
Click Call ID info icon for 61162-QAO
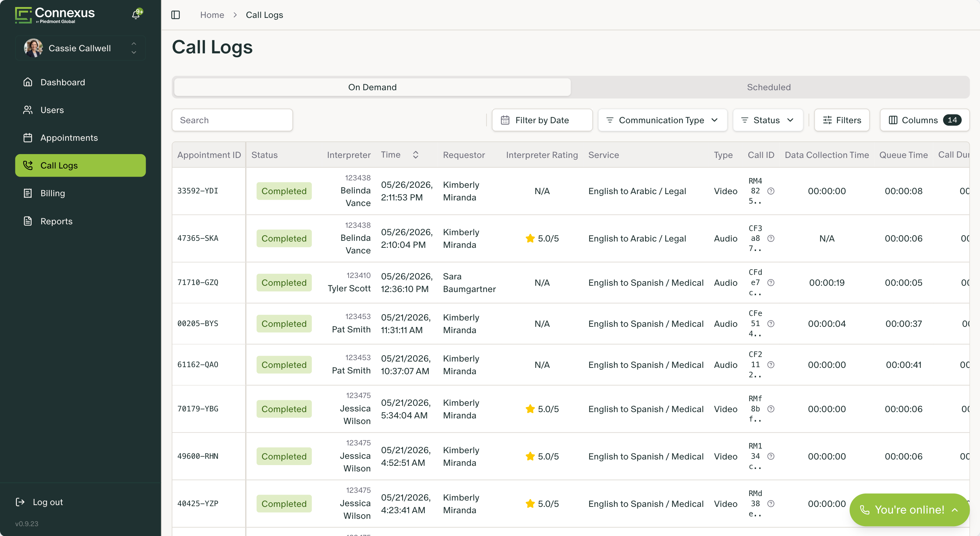771,365
